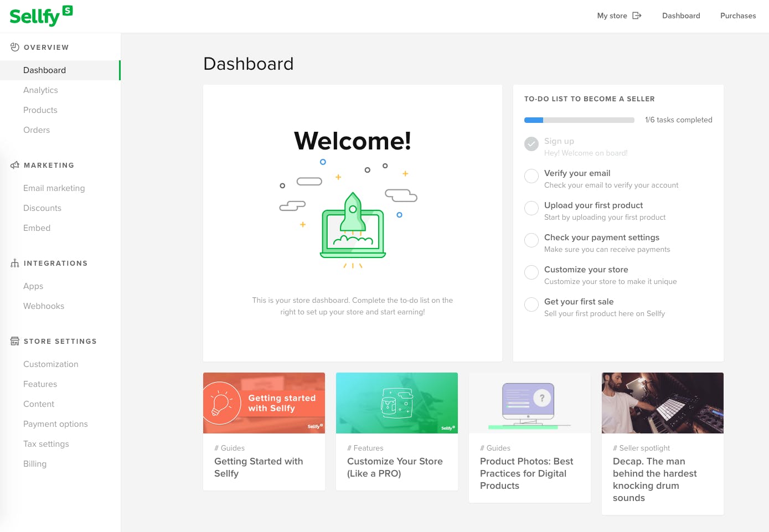
Task: Check the Verify your email circle
Action: 531,176
